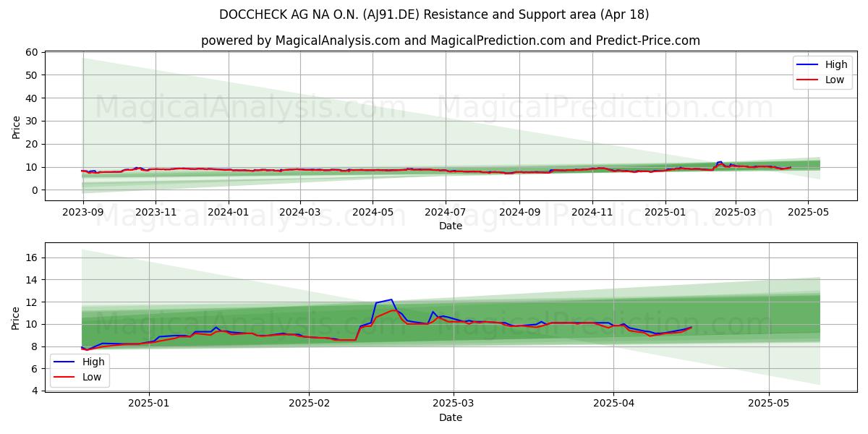The width and height of the screenshot is (868, 434).
Task: Click the 'Date' axis label of the upper chart
Action: point(451,226)
